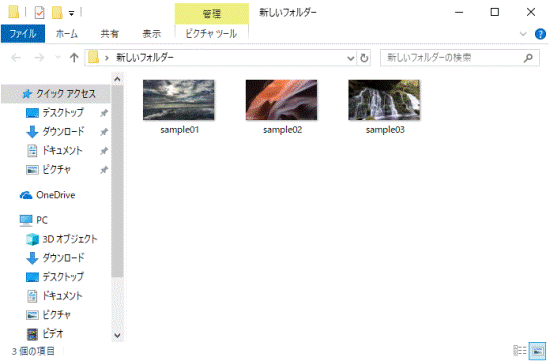
Task: Select the sample02 canyon thumbnail
Action: (281, 100)
